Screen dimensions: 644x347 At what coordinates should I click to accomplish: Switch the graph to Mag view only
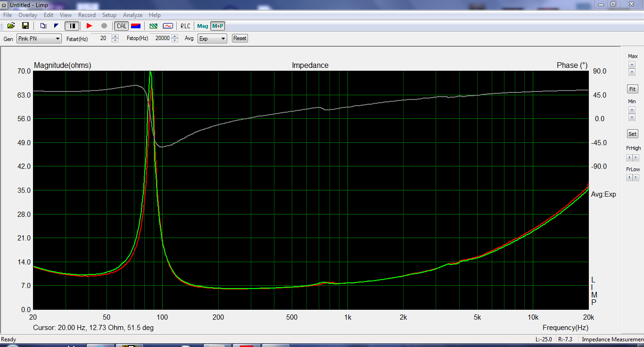click(203, 26)
